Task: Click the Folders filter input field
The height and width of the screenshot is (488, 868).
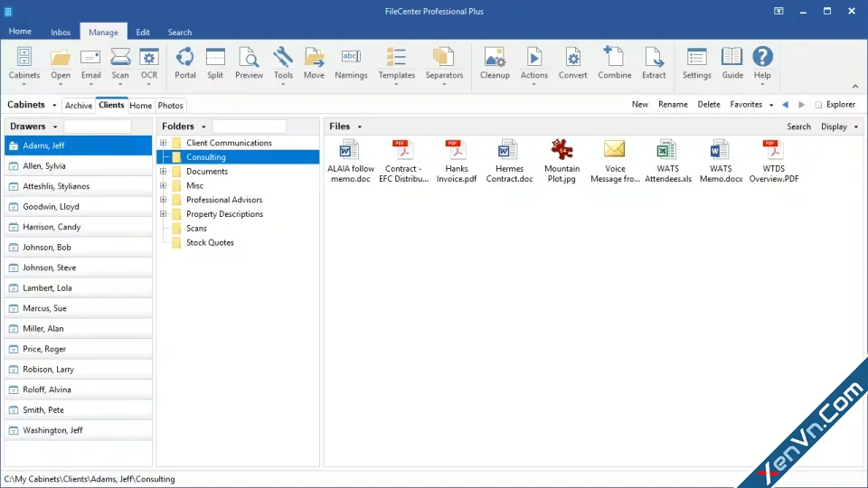Action: point(250,127)
